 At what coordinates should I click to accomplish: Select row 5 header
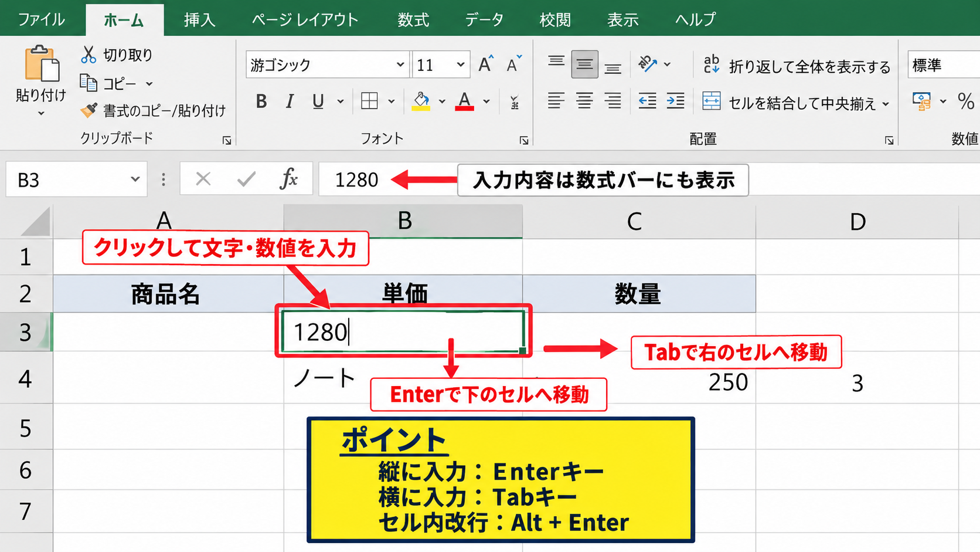point(26,428)
